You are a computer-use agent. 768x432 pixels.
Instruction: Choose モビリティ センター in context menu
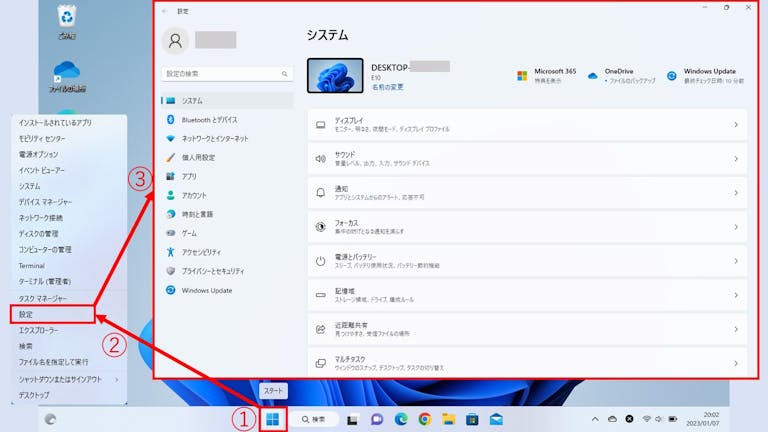(69, 139)
